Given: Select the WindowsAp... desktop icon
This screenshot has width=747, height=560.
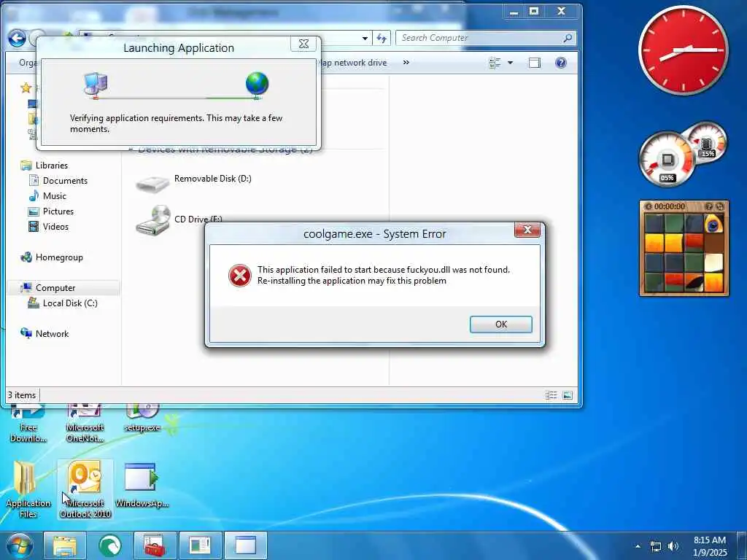Looking at the screenshot, I should click(142, 486).
